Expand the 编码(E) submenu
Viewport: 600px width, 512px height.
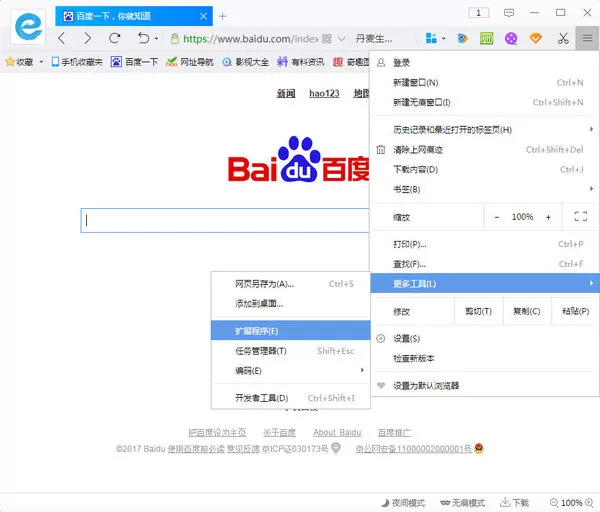click(x=291, y=371)
